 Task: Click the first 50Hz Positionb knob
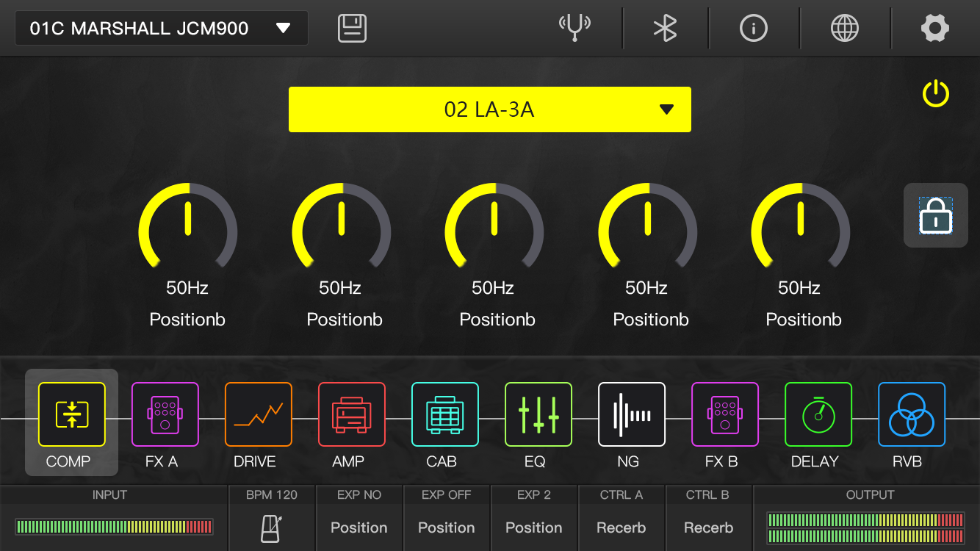[x=188, y=228]
